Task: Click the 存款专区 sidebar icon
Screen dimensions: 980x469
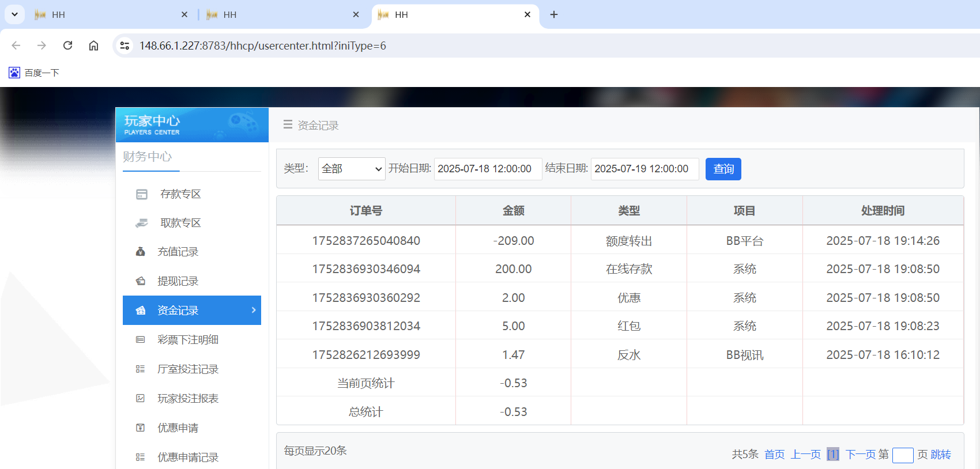Action: [x=141, y=194]
